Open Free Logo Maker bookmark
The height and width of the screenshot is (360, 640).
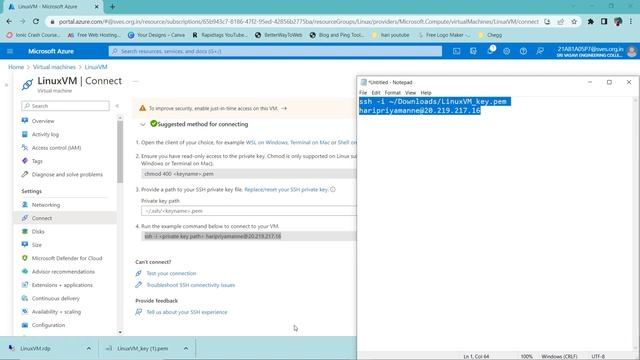[444, 35]
